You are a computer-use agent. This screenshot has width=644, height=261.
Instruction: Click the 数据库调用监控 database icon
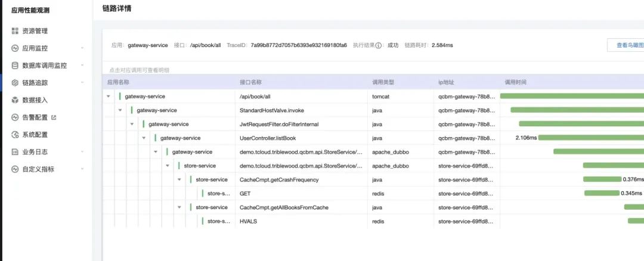coord(15,66)
